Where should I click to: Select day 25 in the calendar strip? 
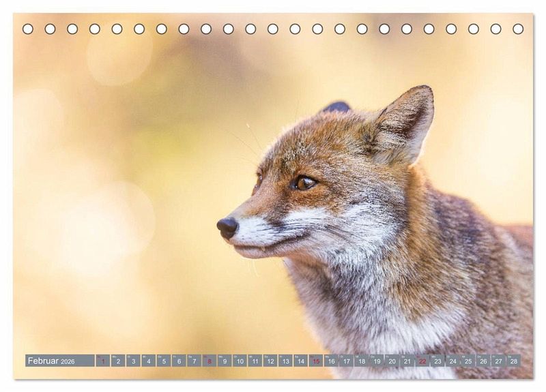[468, 361]
